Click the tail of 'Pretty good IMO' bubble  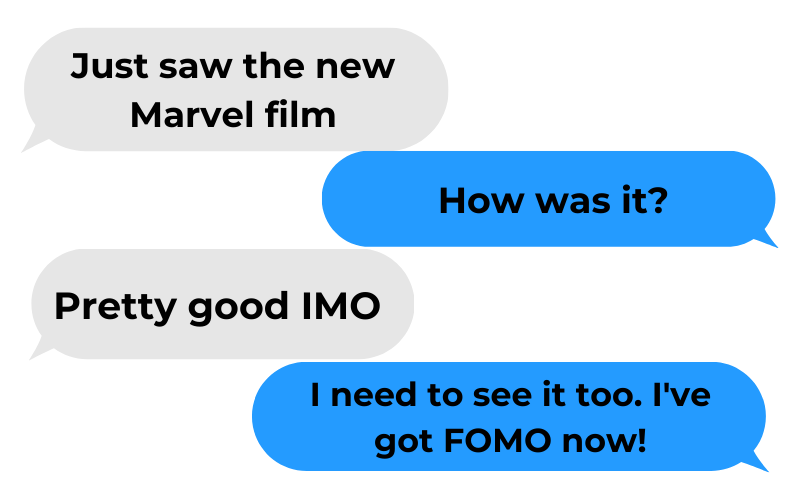click(41, 349)
